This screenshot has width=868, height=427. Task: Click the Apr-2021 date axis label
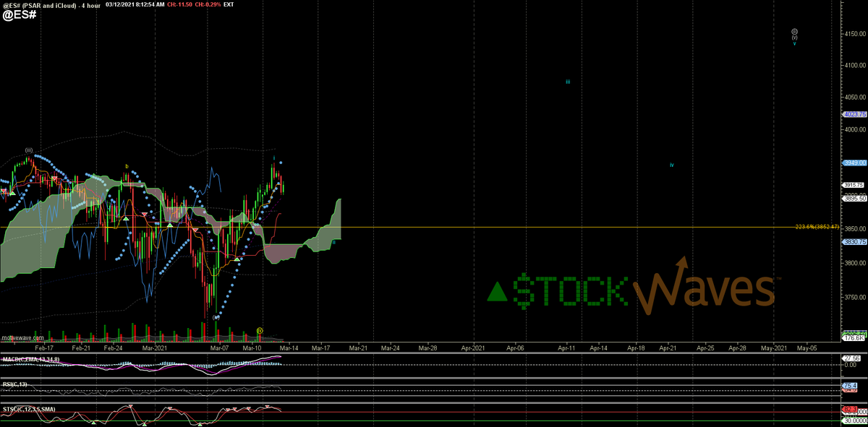(473, 348)
